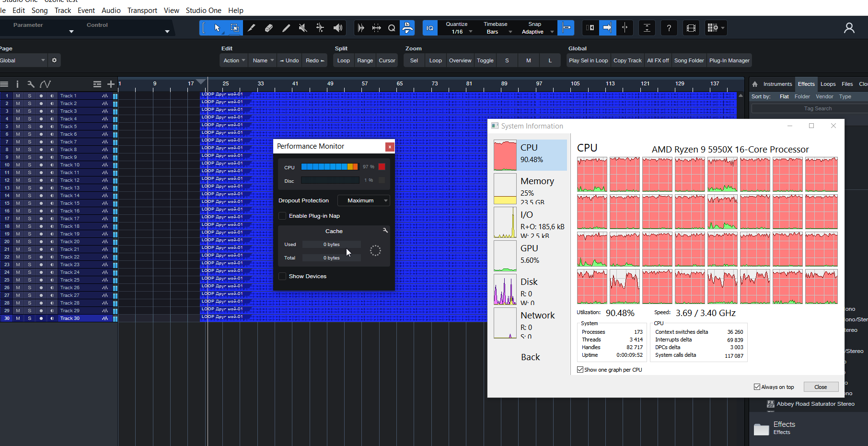Click the IQ quantize button

(430, 28)
